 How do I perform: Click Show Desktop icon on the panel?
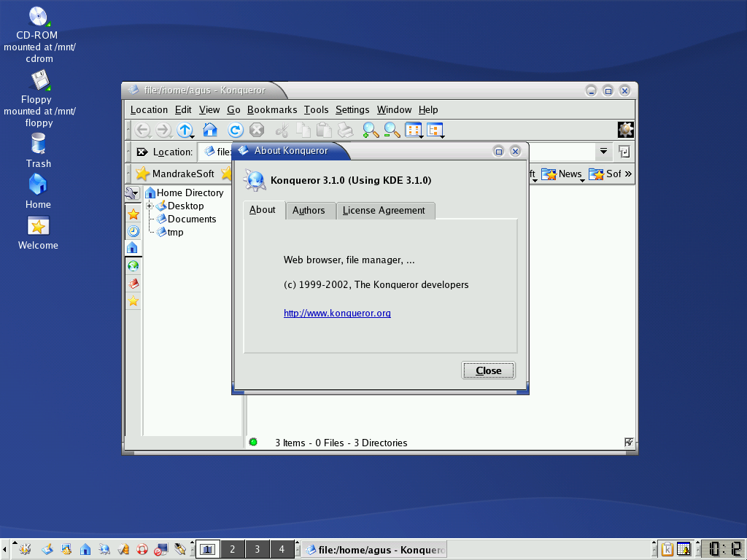(x=47, y=549)
